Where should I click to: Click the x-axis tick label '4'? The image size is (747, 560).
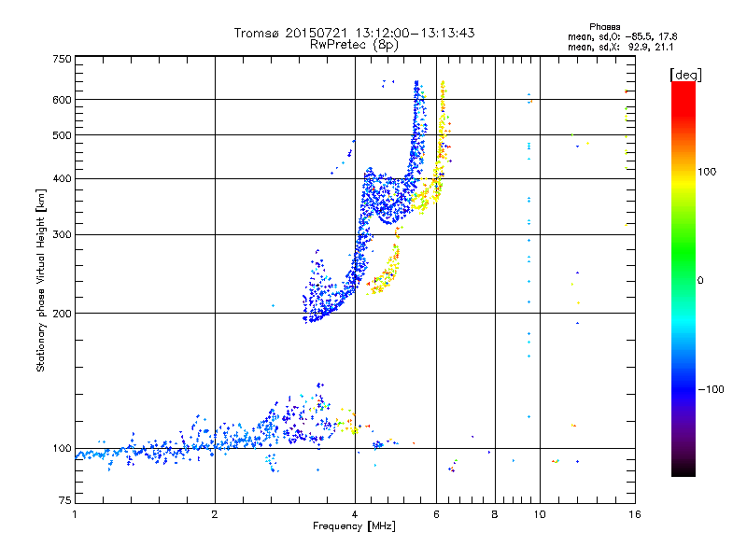pos(355,514)
